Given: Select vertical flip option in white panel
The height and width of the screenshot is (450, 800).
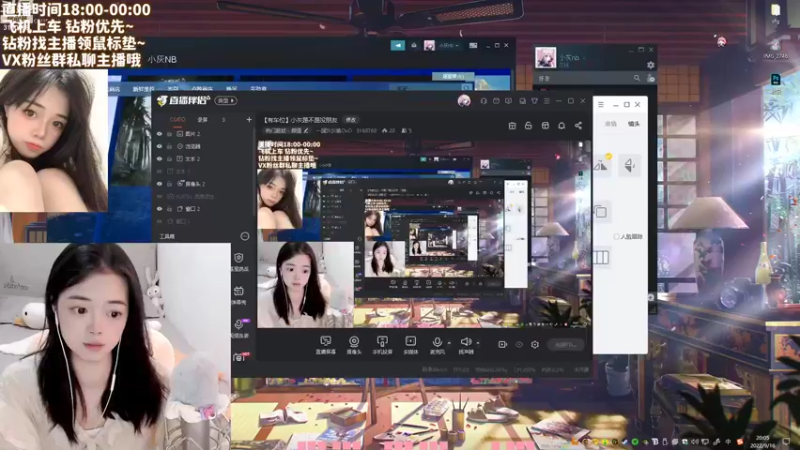Looking at the screenshot, I should (x=629, y=165).
